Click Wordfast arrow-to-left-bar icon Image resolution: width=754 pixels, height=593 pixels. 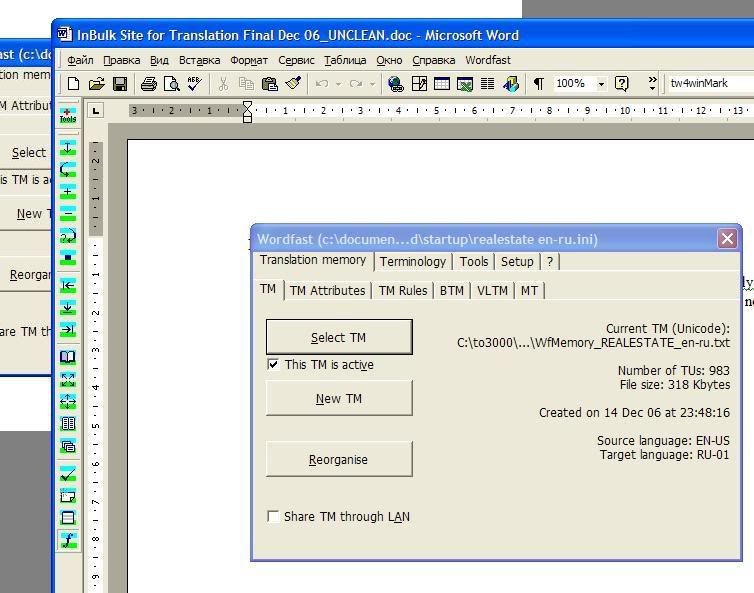pos(68,286)
